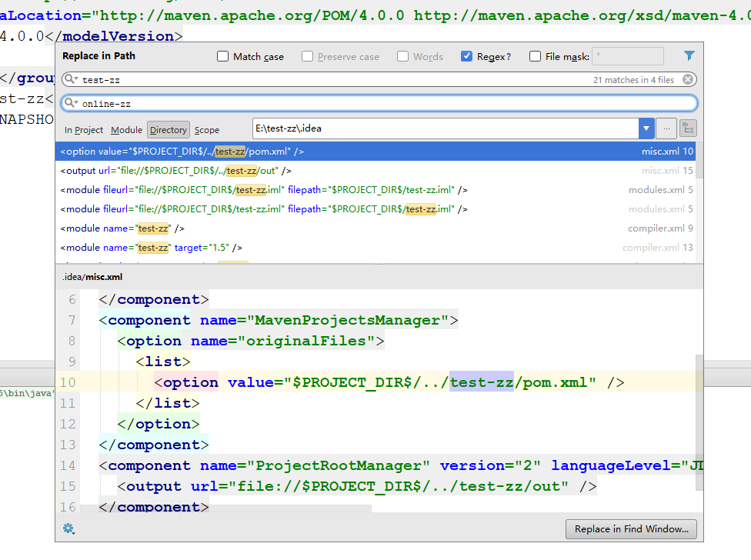Screen dimensions: 751x560
Task: Click Replace in Find Window button
Action: tap(631, 529)
